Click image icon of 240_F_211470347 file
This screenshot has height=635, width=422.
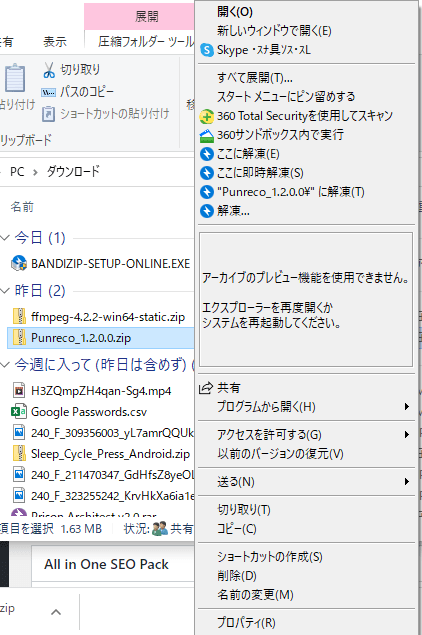pos(19,474)
